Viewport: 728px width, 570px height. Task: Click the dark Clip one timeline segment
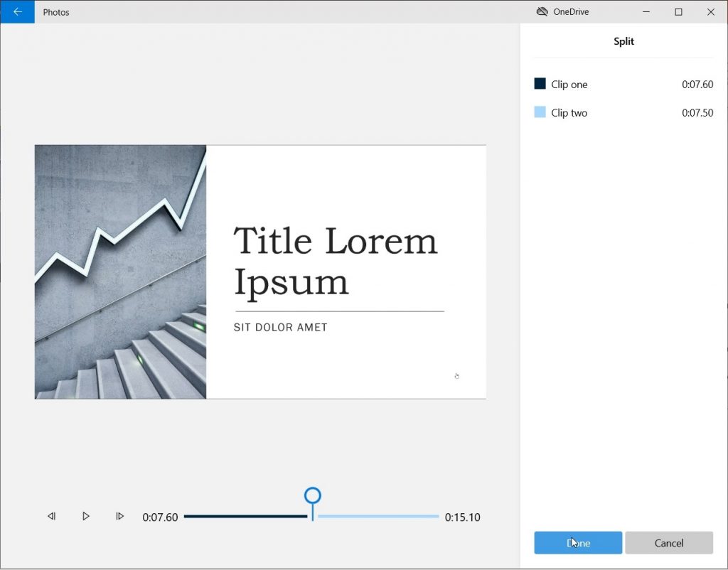click(245, 516)
